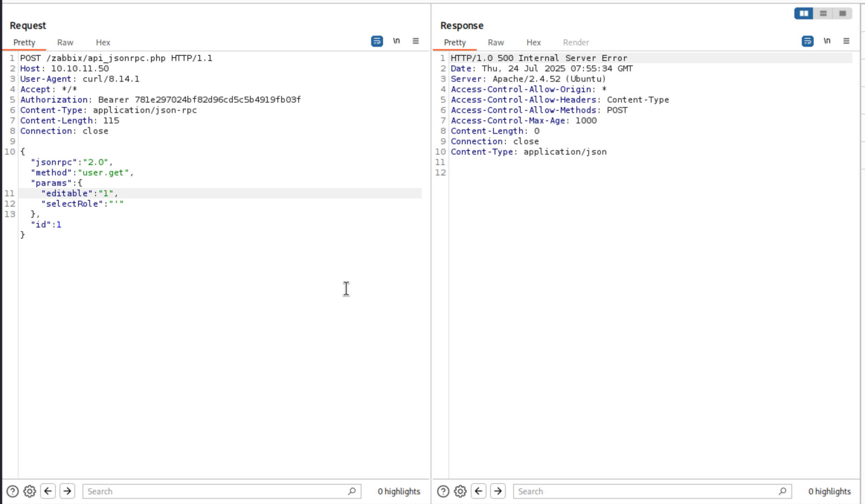Image resolution: width=865 pixels, height=504 pixels.
Task: Click Response 0 highlights label
Action: click(829, 491)
